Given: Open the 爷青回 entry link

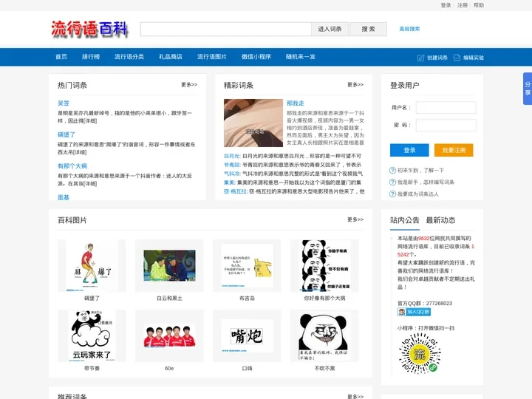Looking at the screenshot, I should coord(232,165).
